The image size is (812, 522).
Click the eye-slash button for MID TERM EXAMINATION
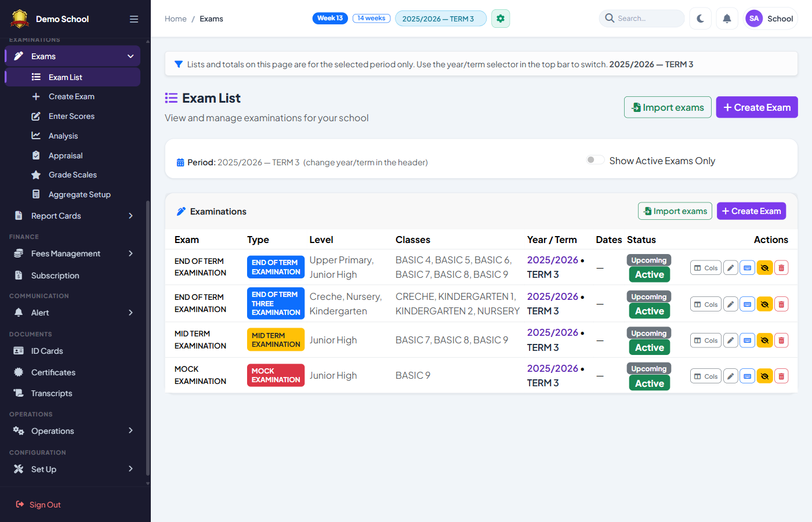pos(764,340)
